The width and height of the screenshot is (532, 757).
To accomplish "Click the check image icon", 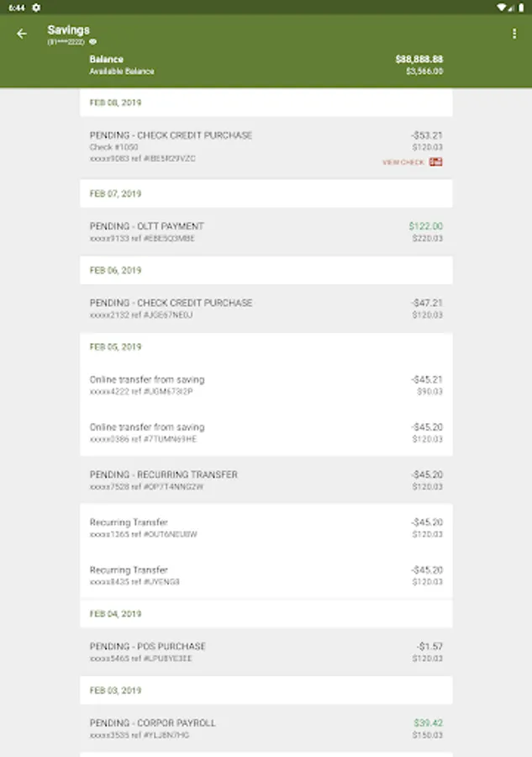I will pos(436,161).
